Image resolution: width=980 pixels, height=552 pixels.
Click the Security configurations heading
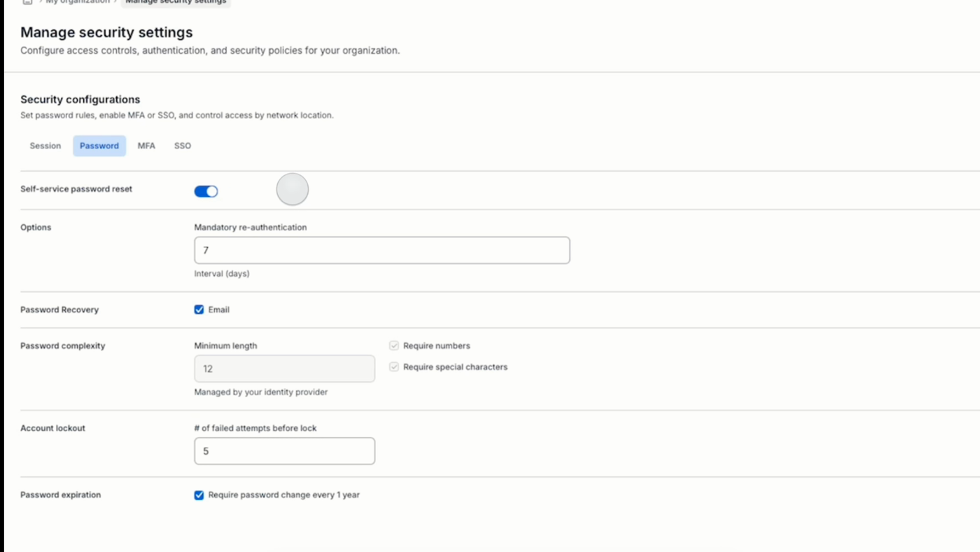pos(80,99)
